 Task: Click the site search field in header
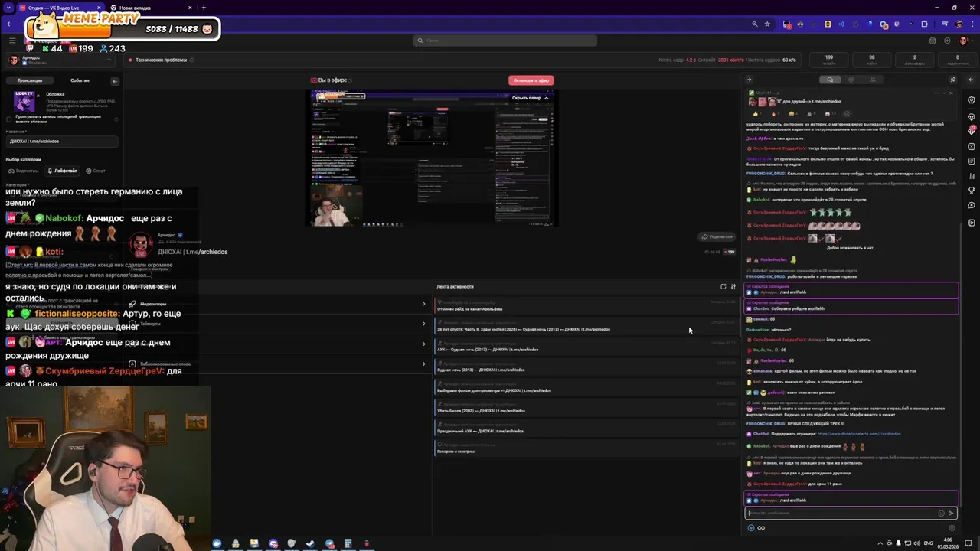pyautogui.click(x=505, y=41)
